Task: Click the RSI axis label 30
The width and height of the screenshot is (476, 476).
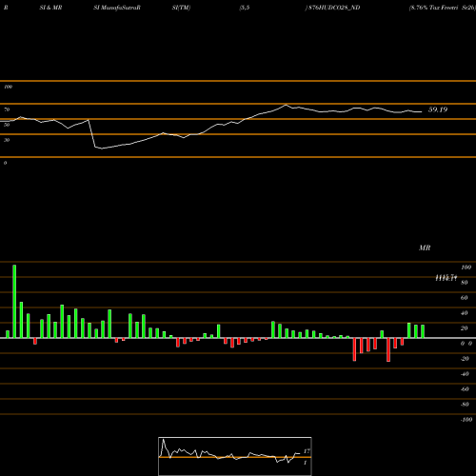Action: coord(7,140)
